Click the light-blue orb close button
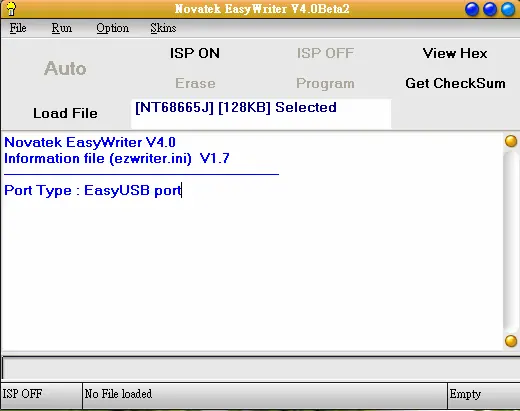Viewport: 520px width, 411px height. pyautogui.click(x=508, y=9)
